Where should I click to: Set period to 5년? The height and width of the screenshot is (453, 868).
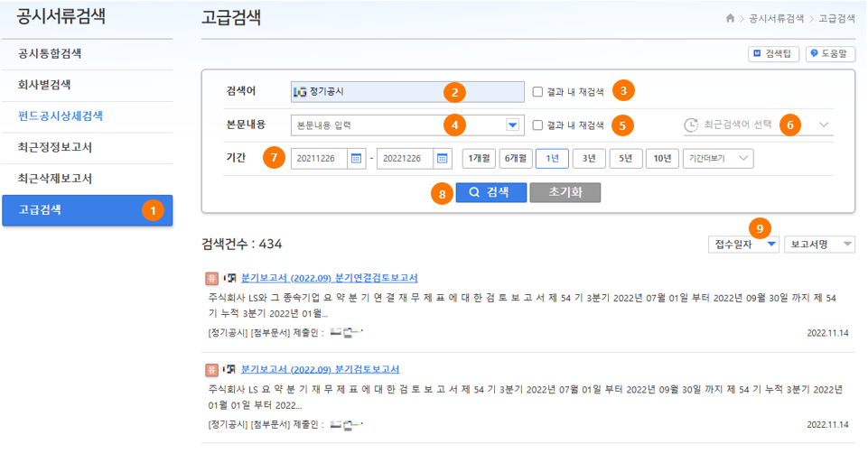(x=626, y=159)
